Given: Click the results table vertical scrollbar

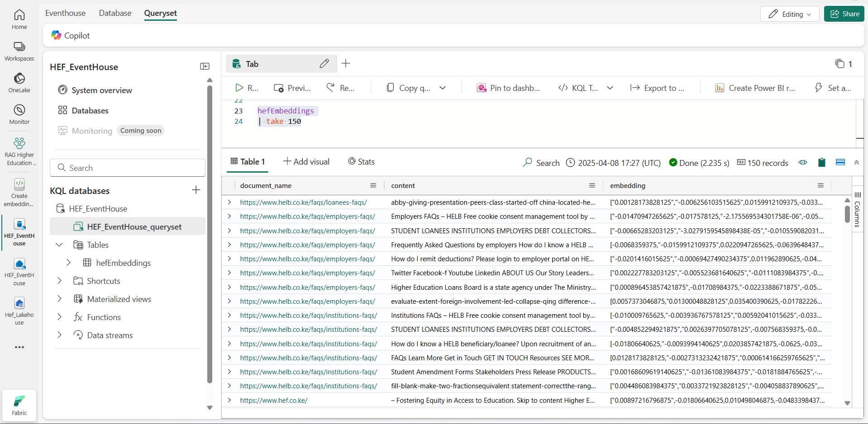Looking at the screenshot, I should 847,213.
